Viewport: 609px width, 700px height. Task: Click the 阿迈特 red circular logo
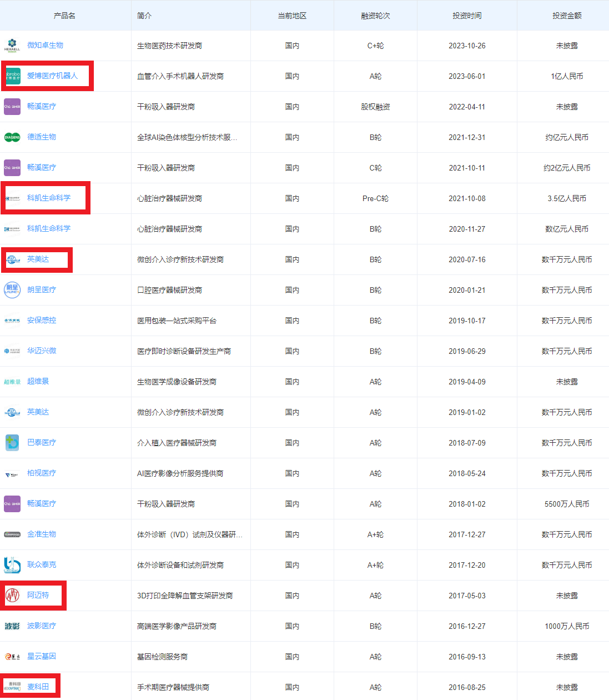(12, 596)
